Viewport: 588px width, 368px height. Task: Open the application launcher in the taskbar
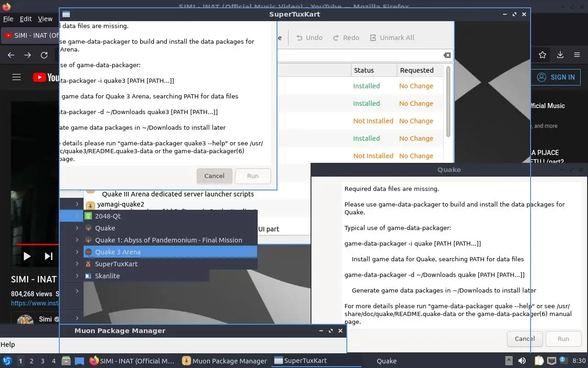pyautogui.click(x=7, y=361)
